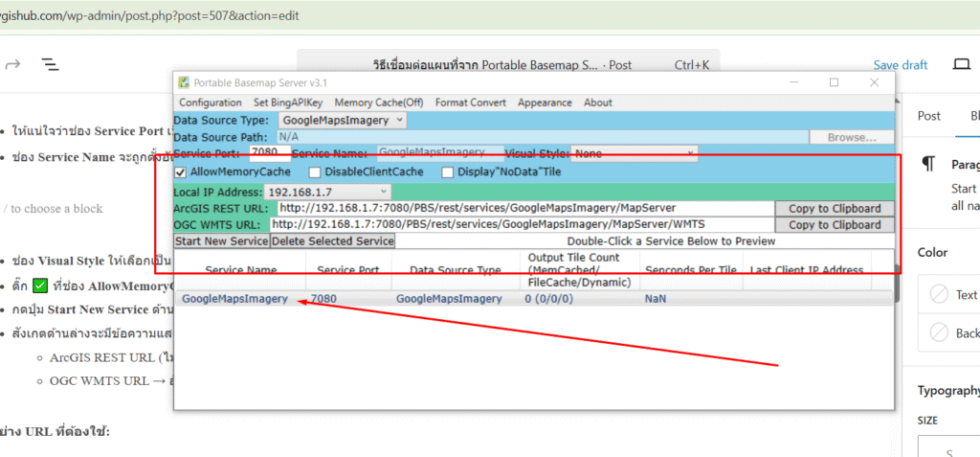Viewport: 980px width, 457px height.
Task: Click the 0 (0/0/0) tile count cell
Action: tap(548, 299)
